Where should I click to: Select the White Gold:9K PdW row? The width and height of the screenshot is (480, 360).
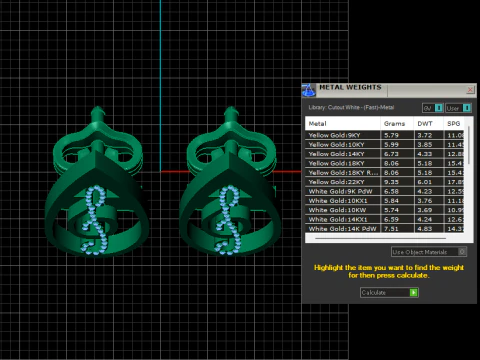[385, 191]
